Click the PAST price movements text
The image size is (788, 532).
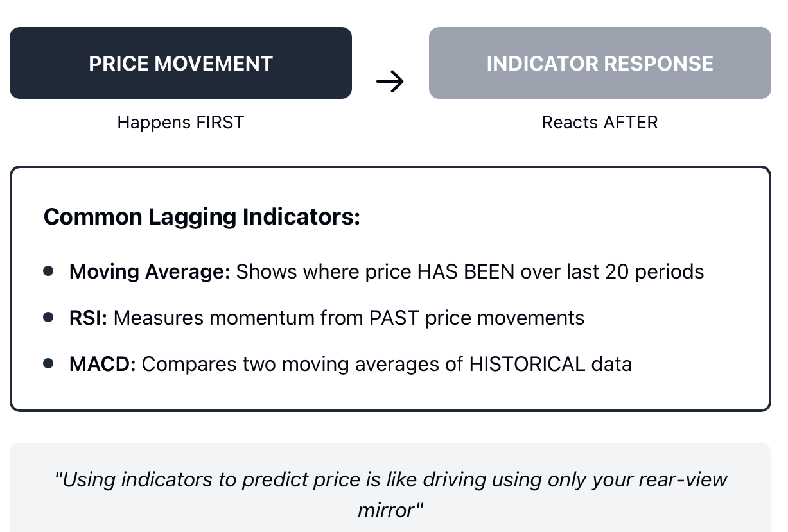[x=475, y=318]
